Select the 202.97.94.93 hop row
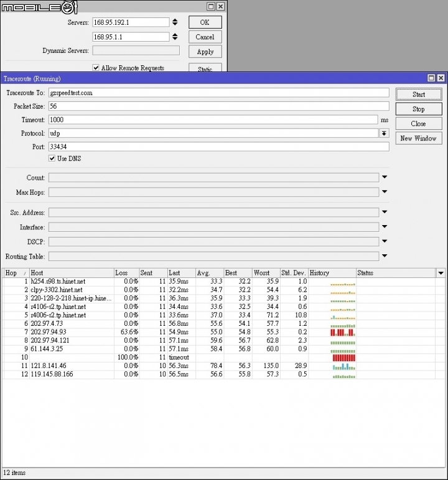Image resolution: width=448 pixels, height=480 pixels. click(x=224, y=332)
